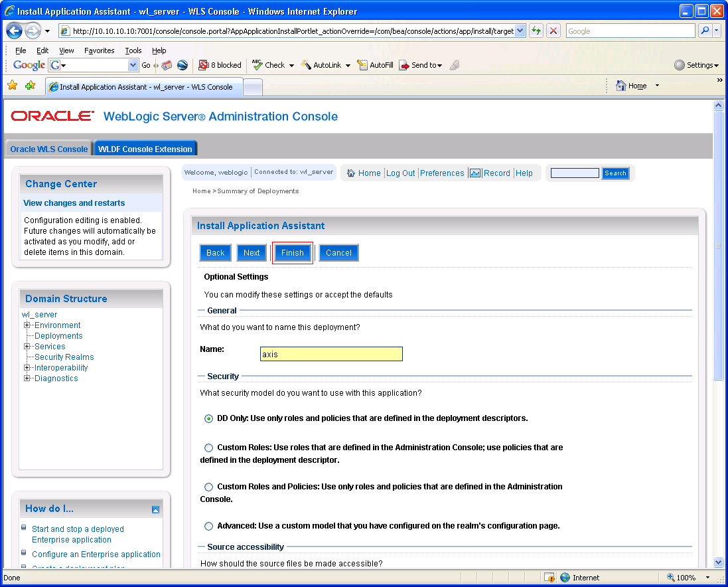
Task: Click the Check spelling toolbar icon
Action: [x=257, y=65]
